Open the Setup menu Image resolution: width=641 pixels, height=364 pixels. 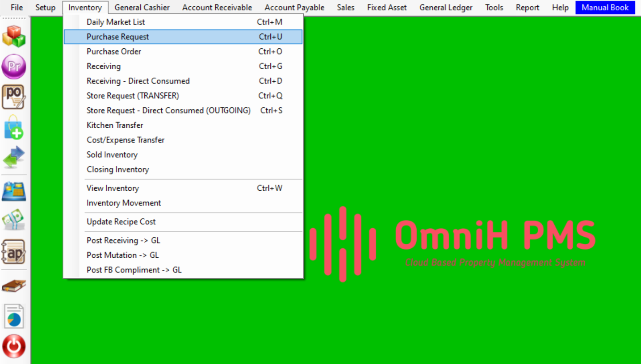[45, 8]
